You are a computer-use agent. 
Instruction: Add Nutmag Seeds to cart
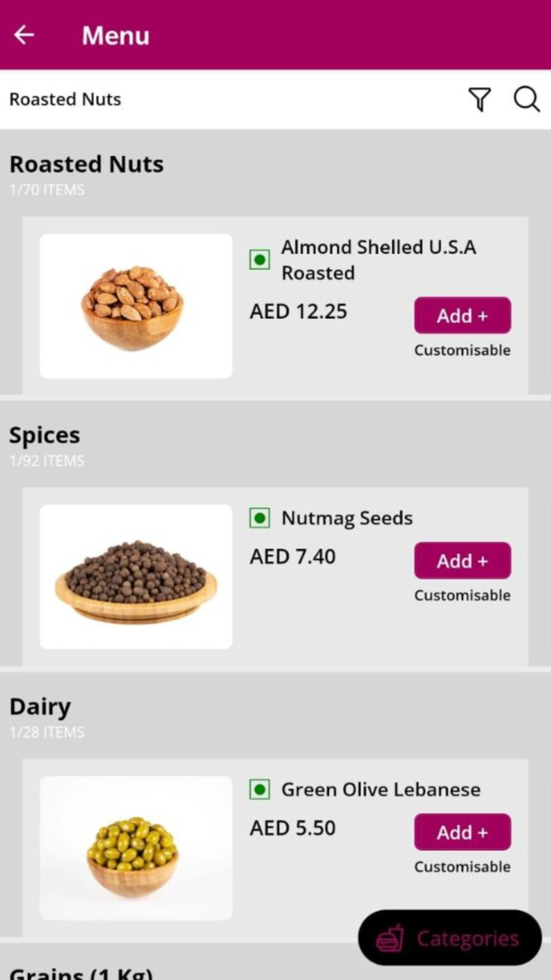tap(462, 560)
